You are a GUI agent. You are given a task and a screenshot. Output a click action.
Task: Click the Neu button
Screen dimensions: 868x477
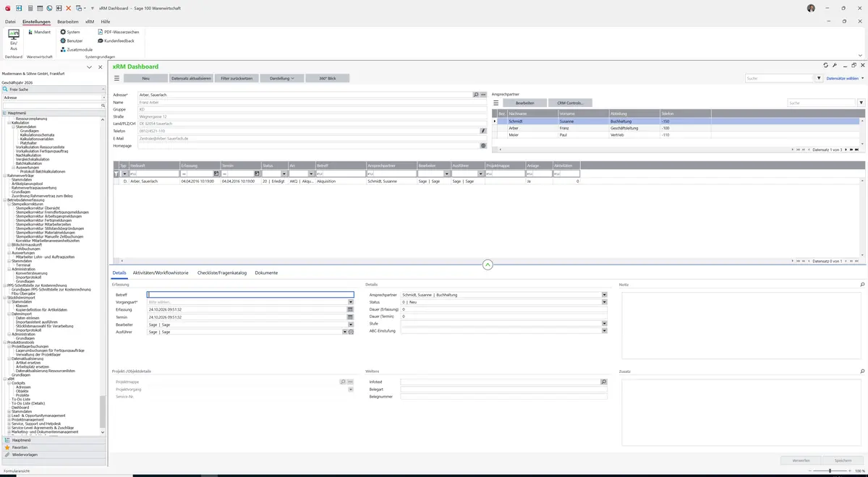pos(145,78)
